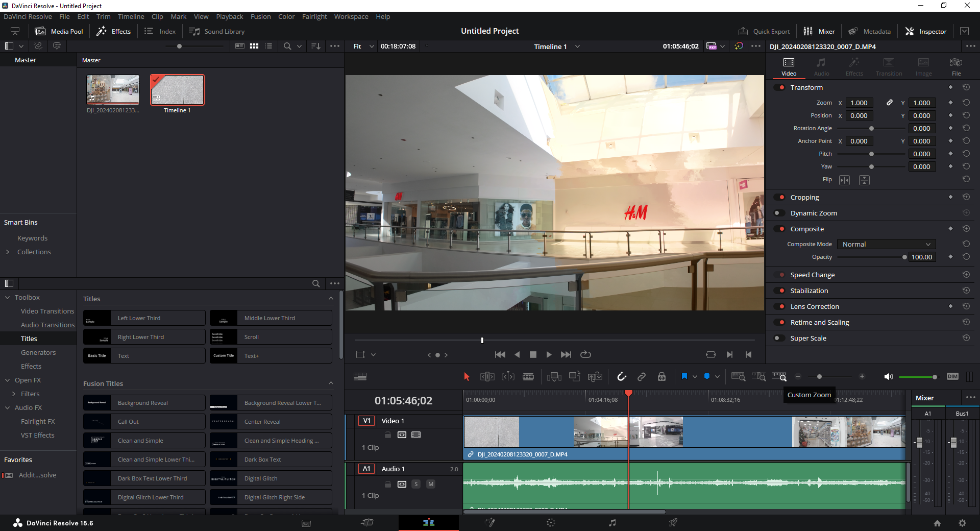Viewport: 980px width, 531px height.
Task: Disable the Cropping switch
Action: coord(779,197)
